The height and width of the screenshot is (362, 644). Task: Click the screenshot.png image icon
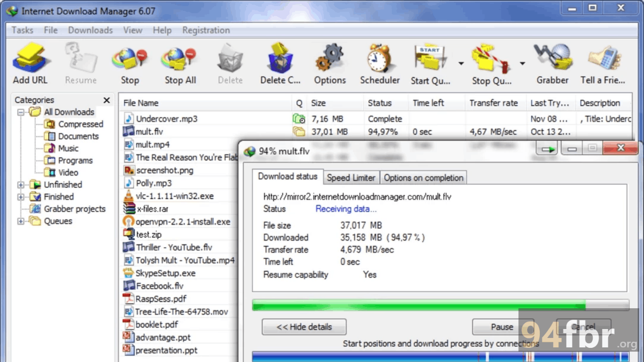129,170
